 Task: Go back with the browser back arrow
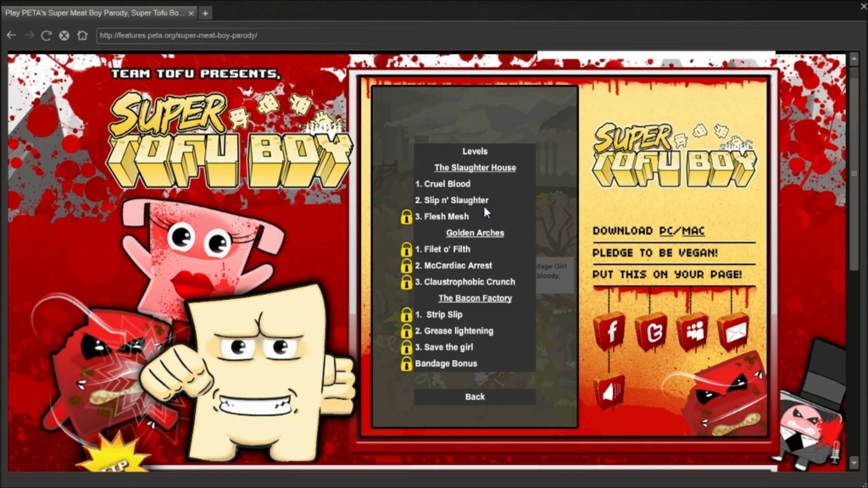pos(11,36)
